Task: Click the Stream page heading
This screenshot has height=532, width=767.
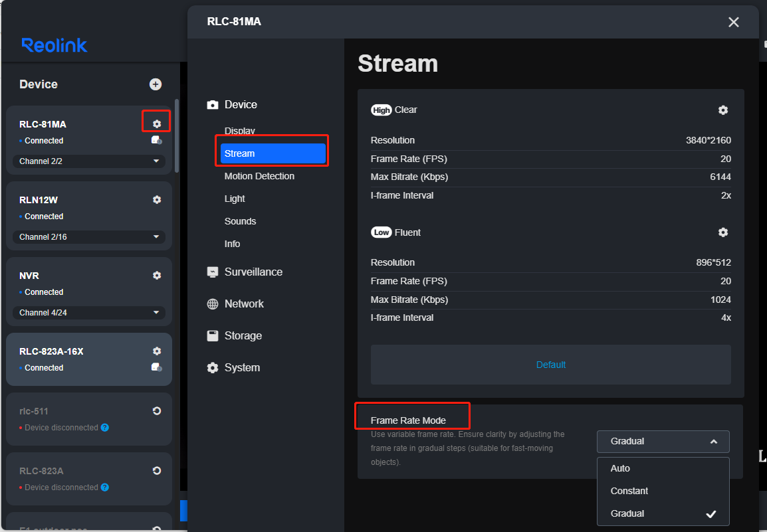Action: click(397, 64)
